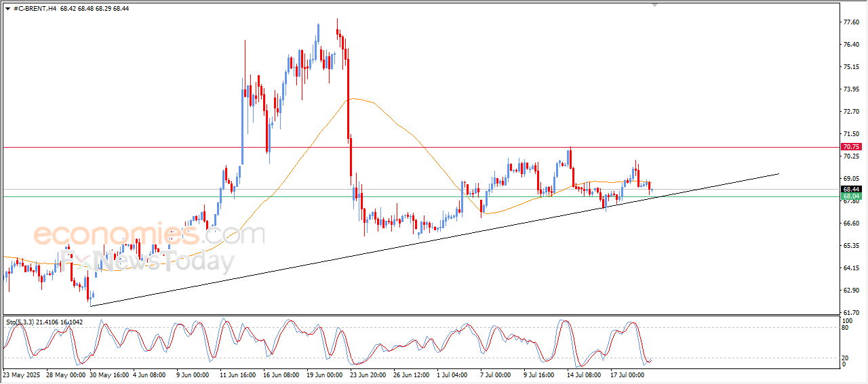Screen dimensions: 868x384
Task: Click the #C-BRENT,H4 symbol title
Action: 35,8
